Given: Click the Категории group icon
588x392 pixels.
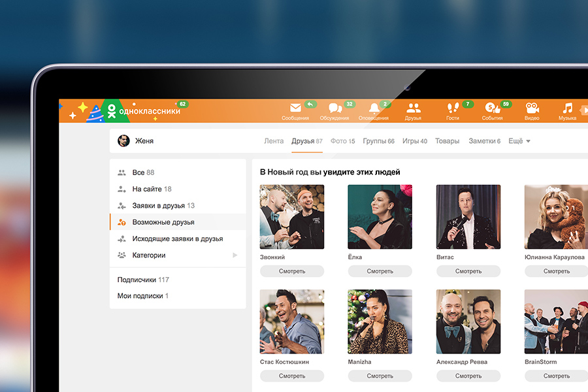Looking at the screenshot, I should (122, 255).
